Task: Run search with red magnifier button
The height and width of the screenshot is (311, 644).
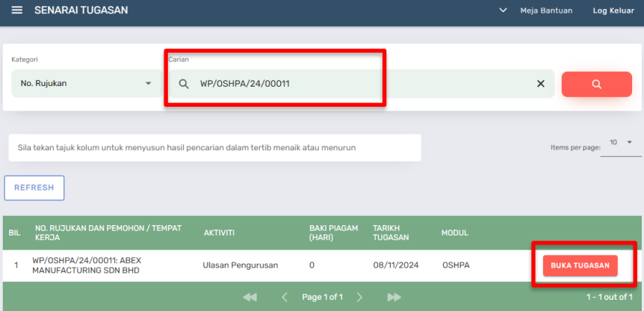Action: (597, 84)
